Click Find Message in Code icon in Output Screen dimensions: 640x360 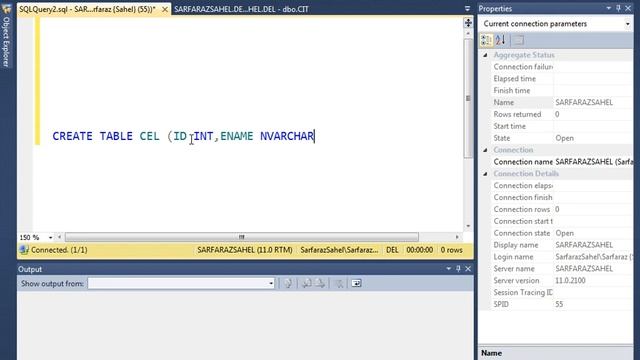(x=288, y=283)
